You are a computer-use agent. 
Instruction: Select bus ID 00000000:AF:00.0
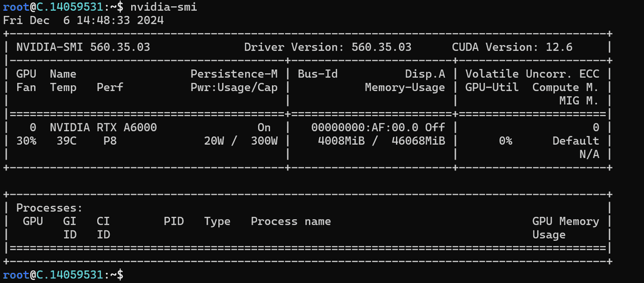365,127
